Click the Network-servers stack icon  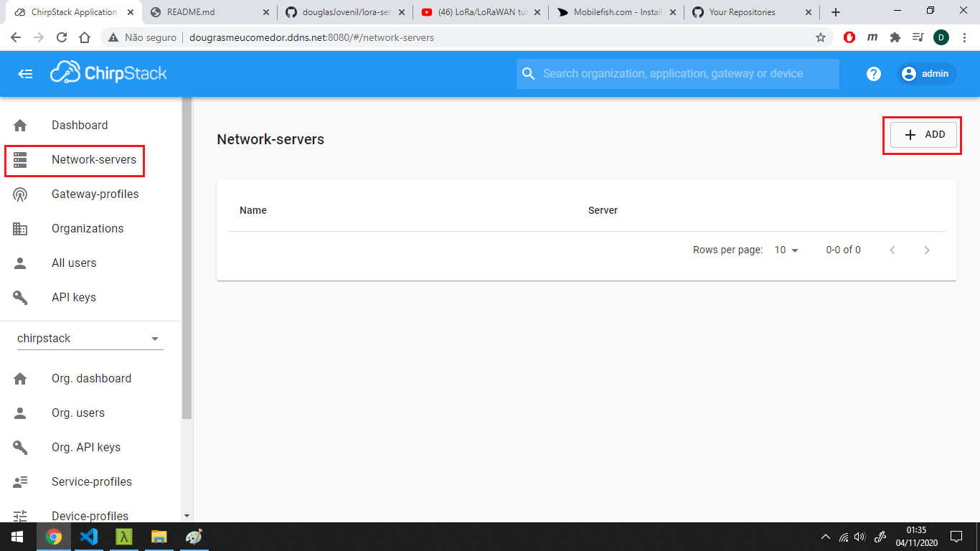[20, 160]
